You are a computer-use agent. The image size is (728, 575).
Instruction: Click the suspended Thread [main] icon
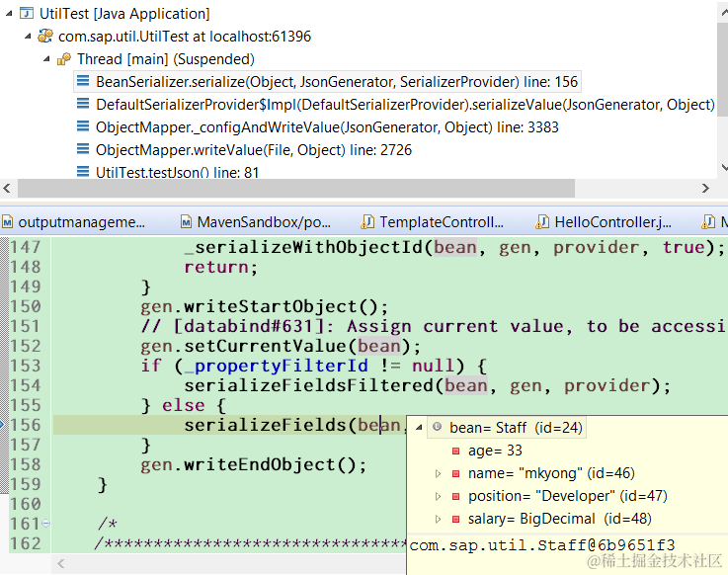coord(63,59)
